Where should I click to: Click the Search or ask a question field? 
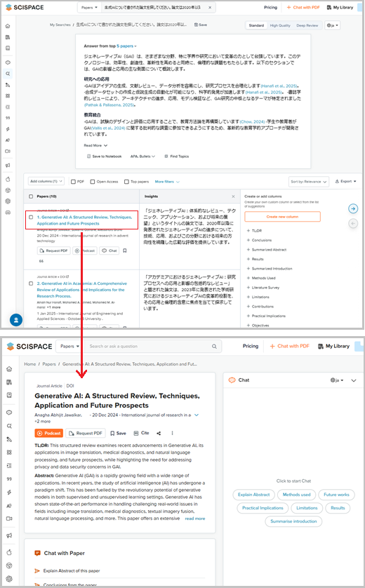pyautogui.click(x=148, y=346)
